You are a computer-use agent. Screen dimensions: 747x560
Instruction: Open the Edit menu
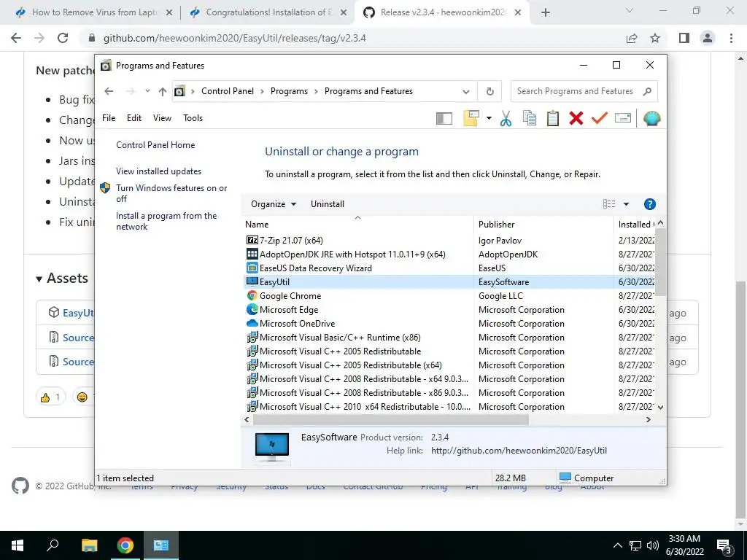pos(134,118)
